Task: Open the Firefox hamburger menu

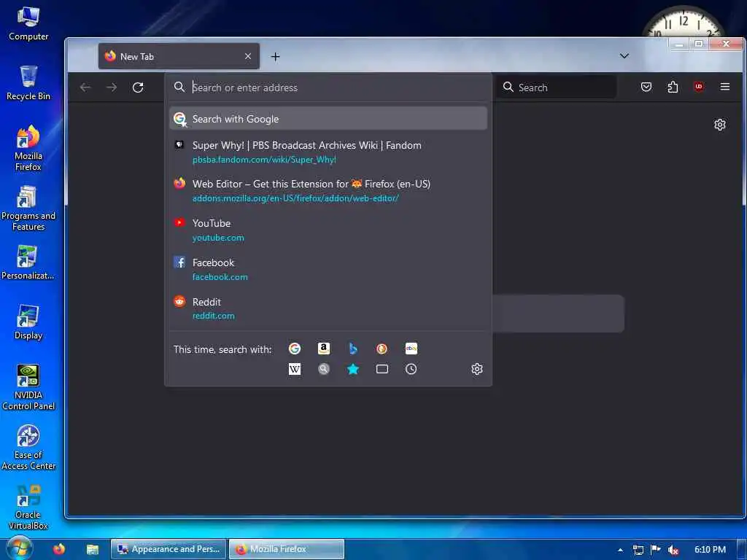Action: 725,87
